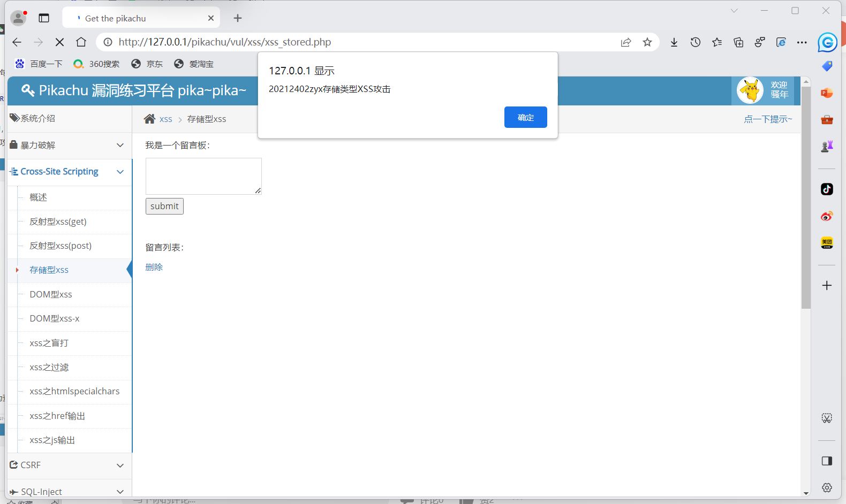
Task: Open xss之href输出 exercise
Action: point(57,416)
